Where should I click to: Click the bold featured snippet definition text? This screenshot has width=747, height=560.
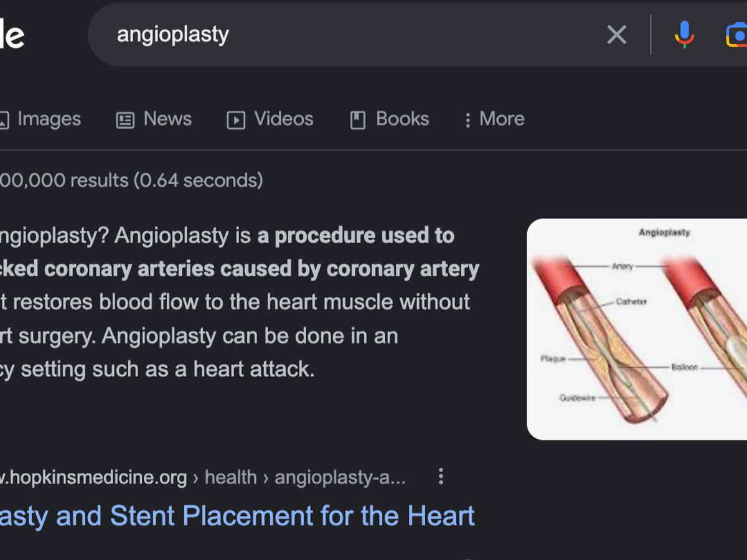(261, 269)
